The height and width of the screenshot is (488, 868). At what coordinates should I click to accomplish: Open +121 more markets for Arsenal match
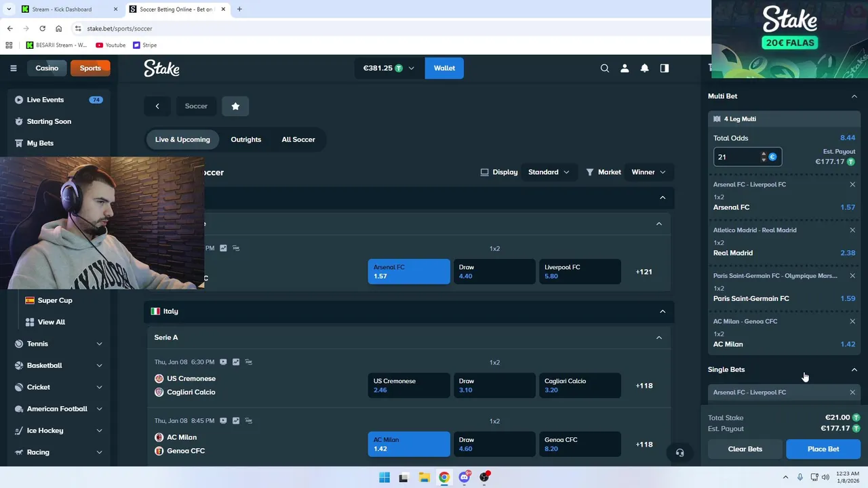click(644, 272)
